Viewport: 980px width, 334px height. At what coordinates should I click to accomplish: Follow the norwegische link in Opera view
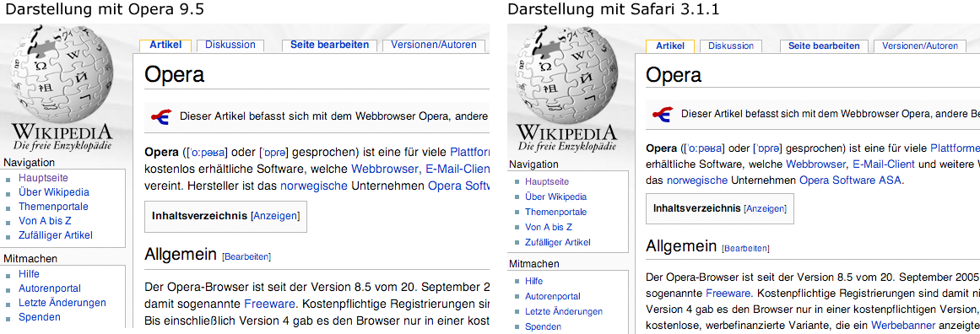point(314,186)
